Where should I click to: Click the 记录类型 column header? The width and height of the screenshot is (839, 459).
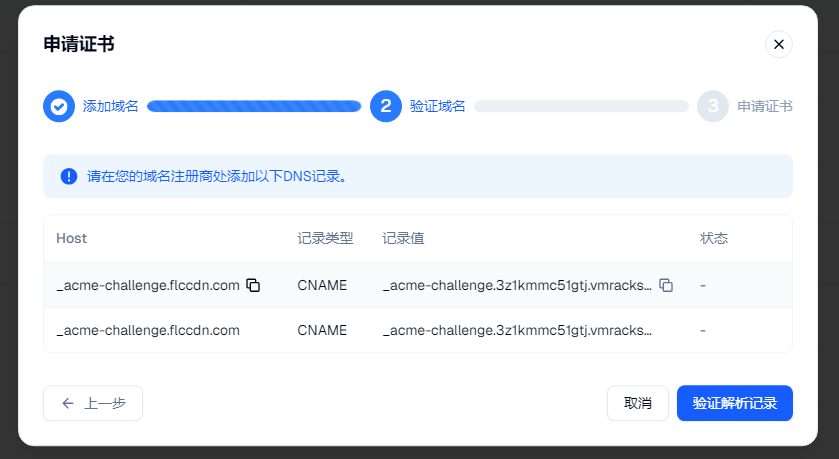pyautogui.click(x=325, y=238)
